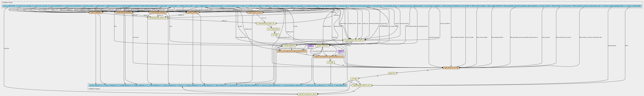644x96 pixels.
Task: Select the vep_ensembl_species input node
Action: coord(391,6)
